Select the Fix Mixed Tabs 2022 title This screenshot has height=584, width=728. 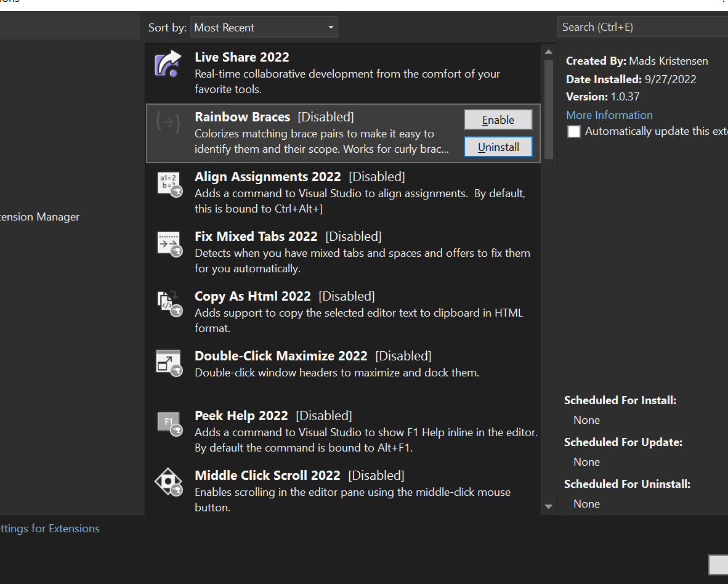pyautogui.click(x=256, y=237)
